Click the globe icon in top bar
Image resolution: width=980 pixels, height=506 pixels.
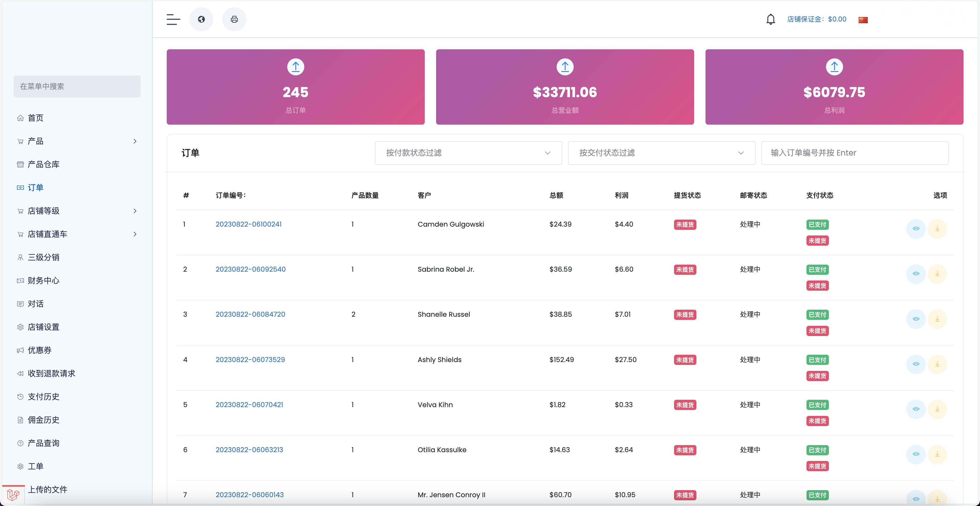pyautogui.click(x=201, y=19)
